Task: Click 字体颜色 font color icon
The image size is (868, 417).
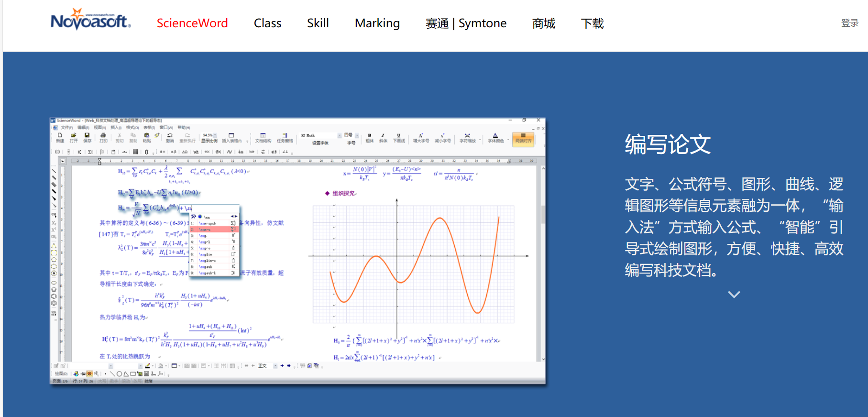Action: pyautogui.click(x=495, y=138)
